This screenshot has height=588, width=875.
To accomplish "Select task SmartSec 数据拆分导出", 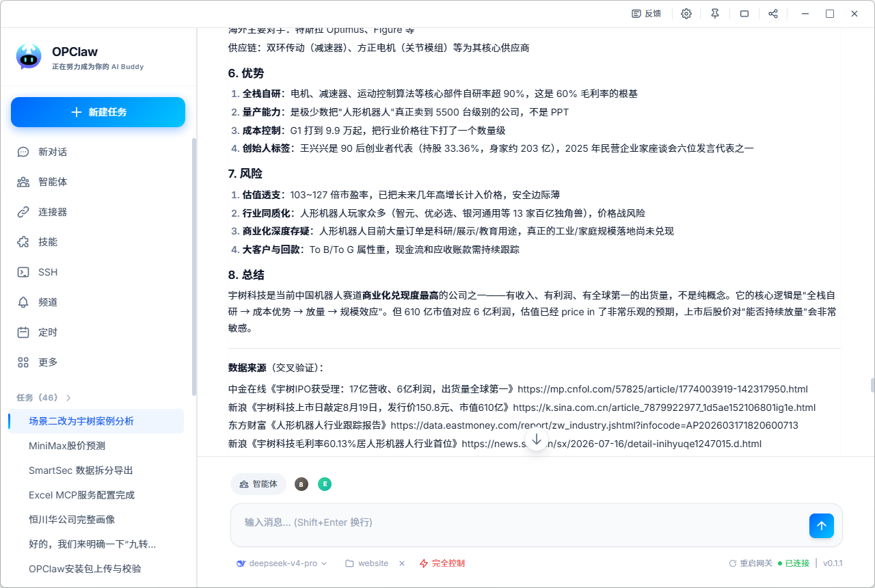I will pos(96,470).
